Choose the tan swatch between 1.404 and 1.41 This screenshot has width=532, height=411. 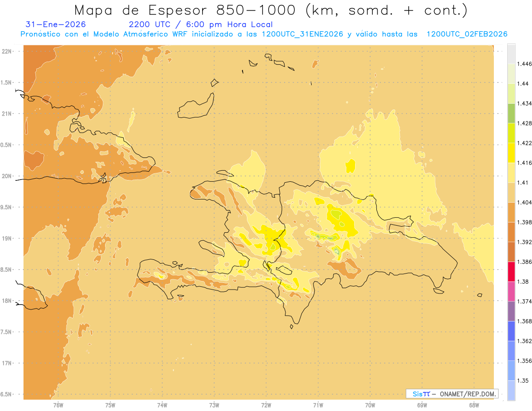pos(511,192)
